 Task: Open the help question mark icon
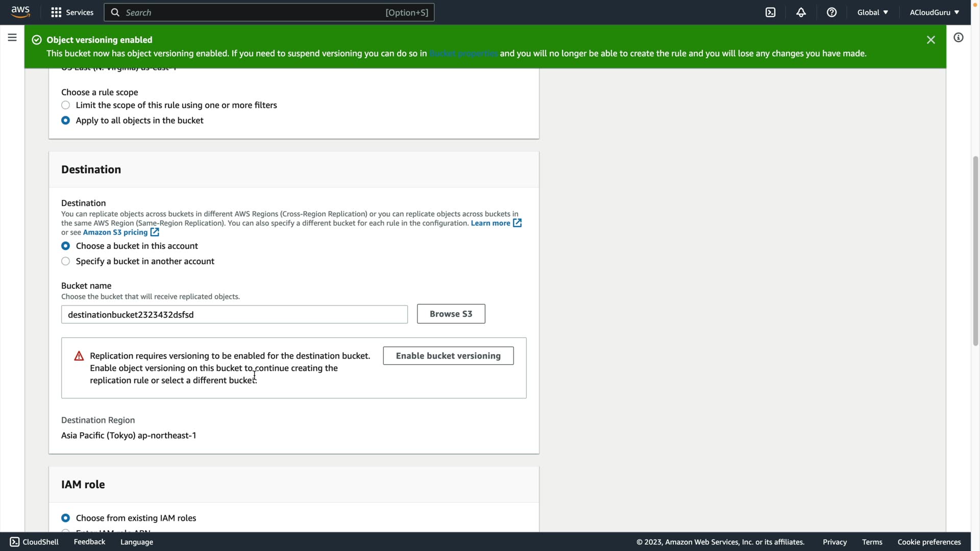[831, 12]
